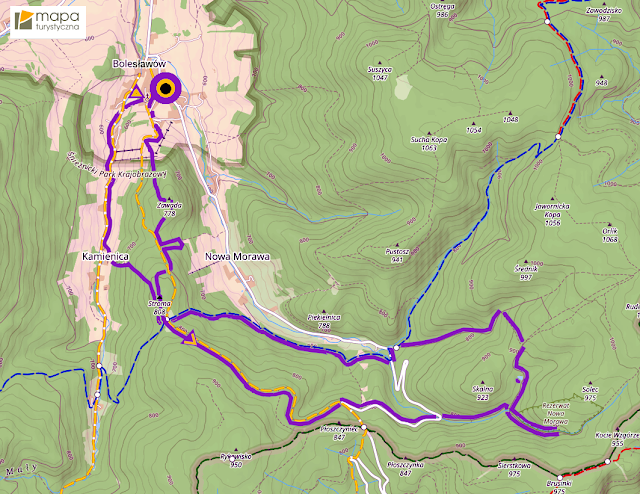Click the mapa turystyczna logo
This screenshot has width=640, height=494.
pos(48,22)
